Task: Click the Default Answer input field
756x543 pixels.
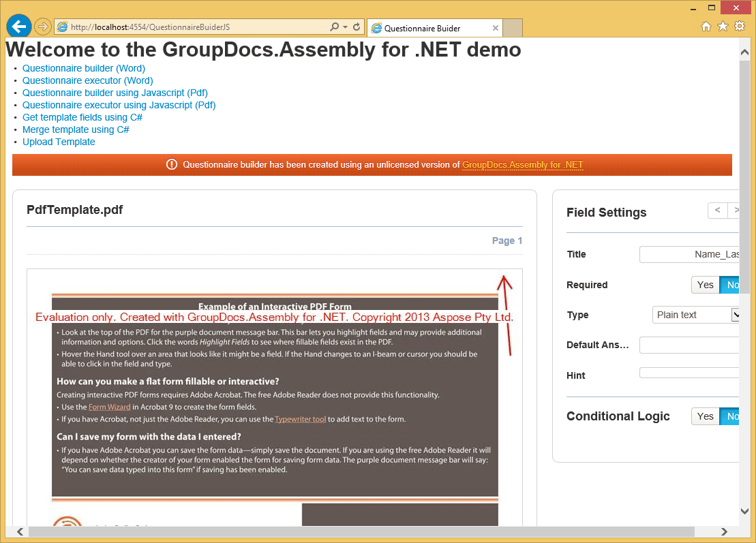Action: coord(689,345)
